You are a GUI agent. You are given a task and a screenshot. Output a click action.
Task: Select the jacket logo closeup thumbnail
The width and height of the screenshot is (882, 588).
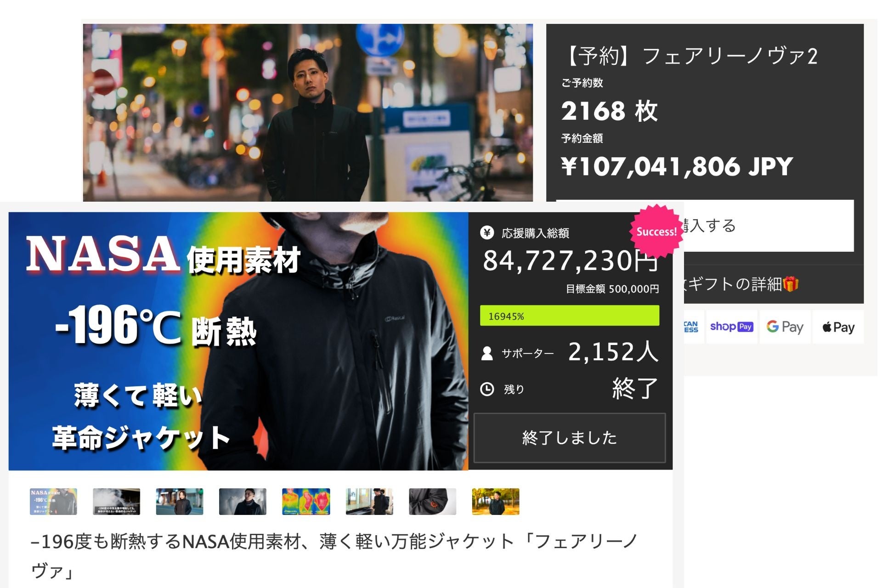pyautogui.click(x=432, y=501)
